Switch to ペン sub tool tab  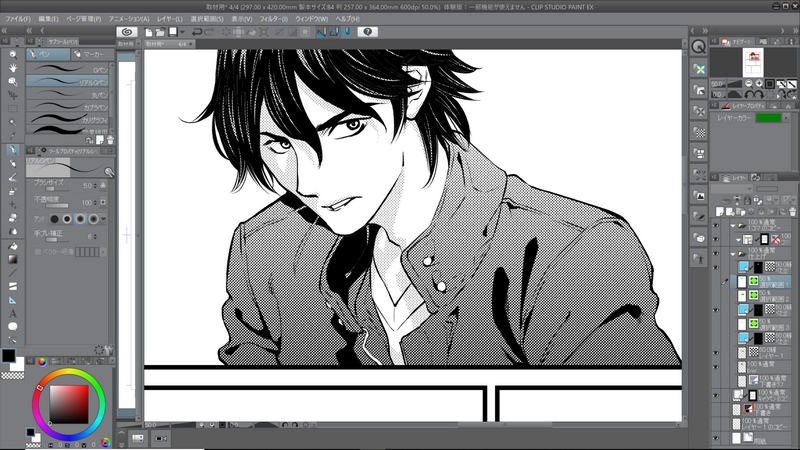(x=48, y=54)
